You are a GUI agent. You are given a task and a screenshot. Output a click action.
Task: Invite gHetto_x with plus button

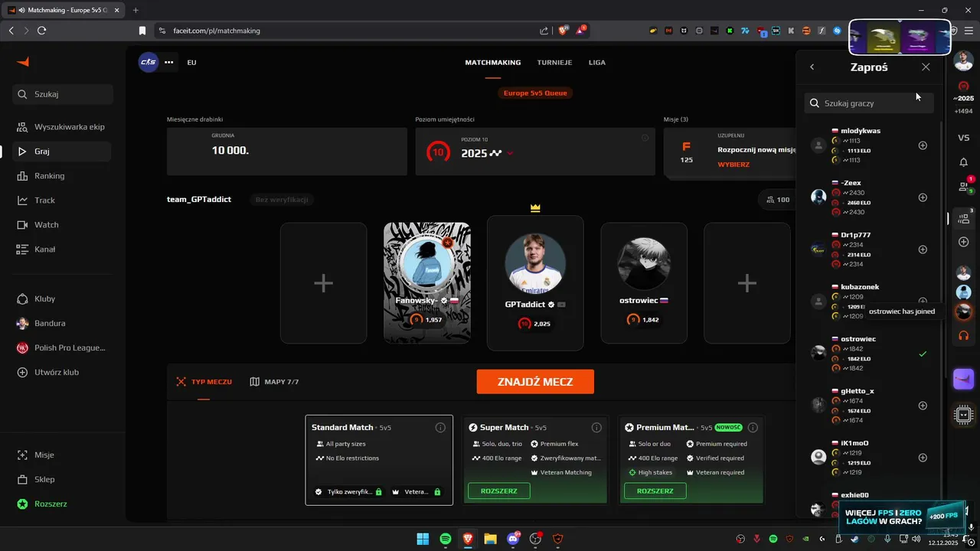tap(923, 406)
